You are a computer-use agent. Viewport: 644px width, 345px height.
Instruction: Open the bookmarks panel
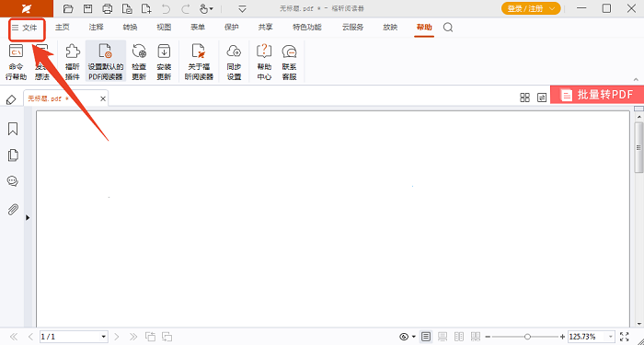coord(13,129)
